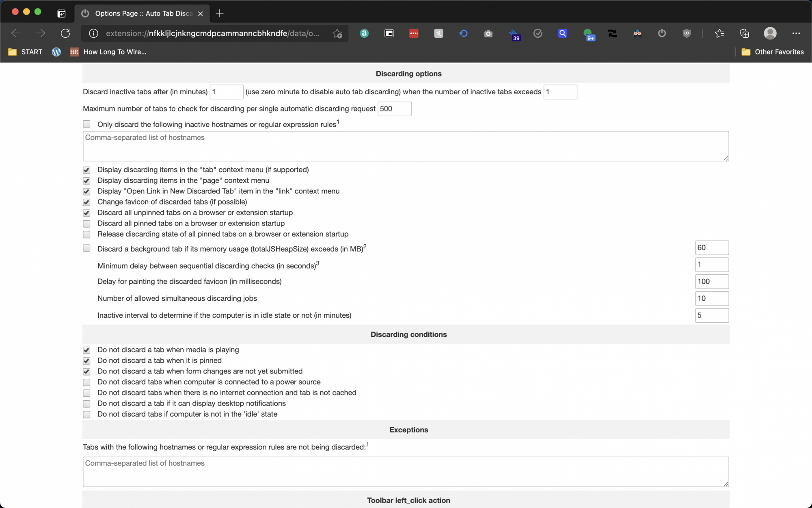812x508 pixels.
Task: Open the user profile avatar
Action: pos(770,33)
